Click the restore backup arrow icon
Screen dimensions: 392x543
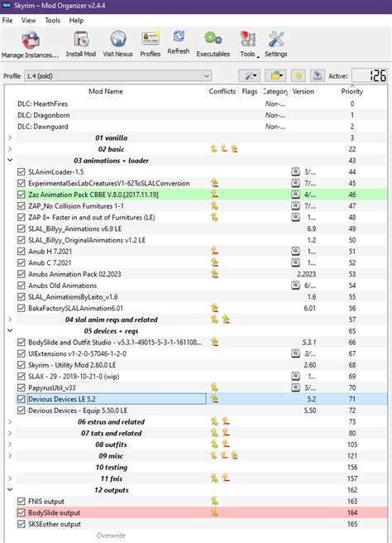298,75
